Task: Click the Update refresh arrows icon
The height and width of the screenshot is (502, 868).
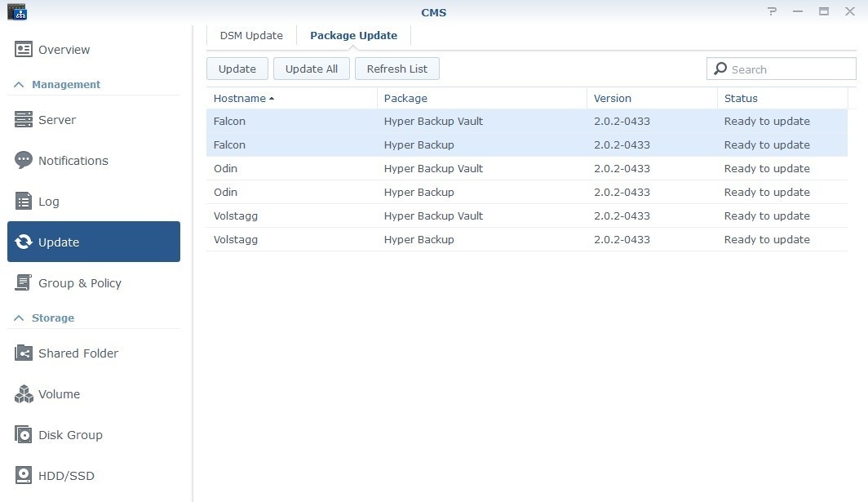Action: pos(23,242)
